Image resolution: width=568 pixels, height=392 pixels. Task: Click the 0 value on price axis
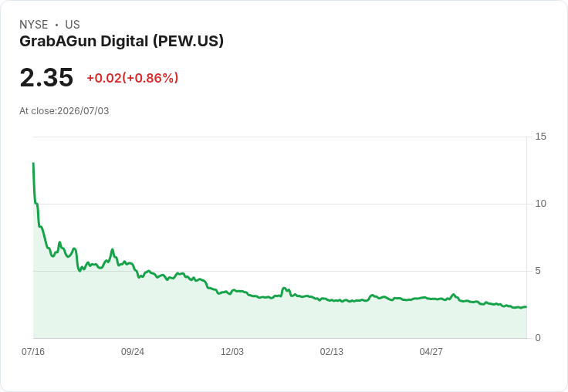(538, 338)
